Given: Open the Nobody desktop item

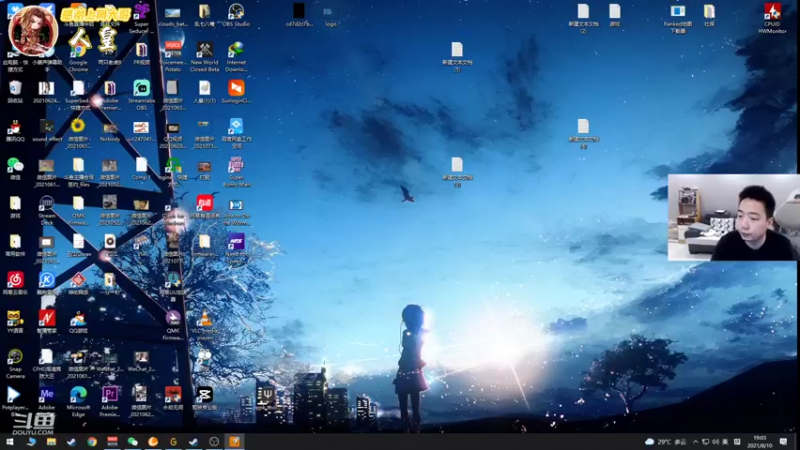Looking at the screenshot, I should coord(110,131).
